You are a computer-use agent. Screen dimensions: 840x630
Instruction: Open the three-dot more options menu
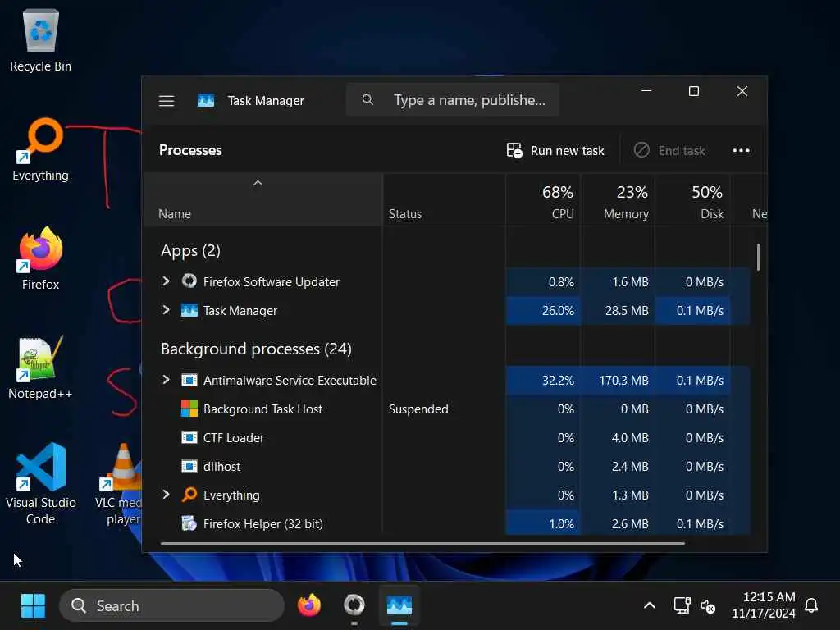click(741, 151)
